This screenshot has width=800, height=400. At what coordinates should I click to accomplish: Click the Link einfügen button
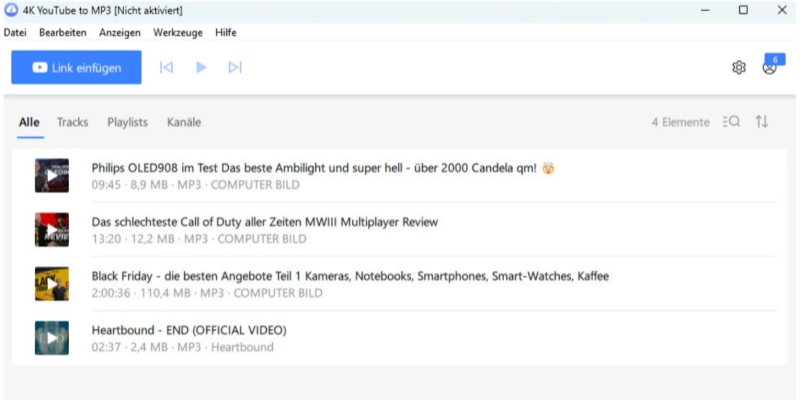[x=76, y=67]
